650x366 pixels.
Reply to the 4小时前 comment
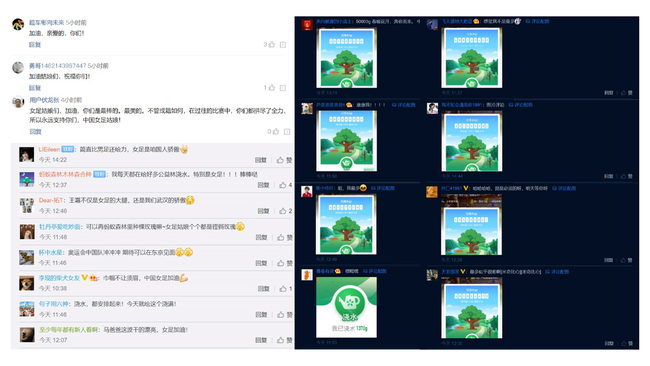click(35, 131)
